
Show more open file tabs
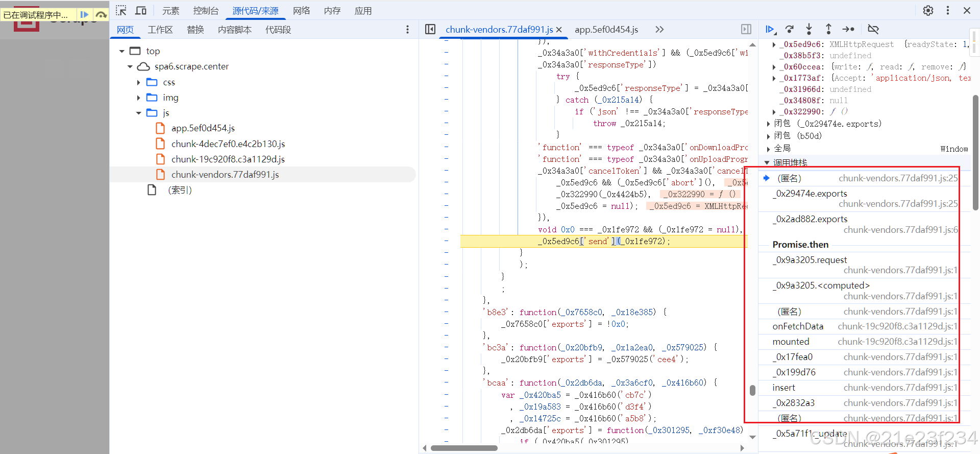tap(659, 30)
